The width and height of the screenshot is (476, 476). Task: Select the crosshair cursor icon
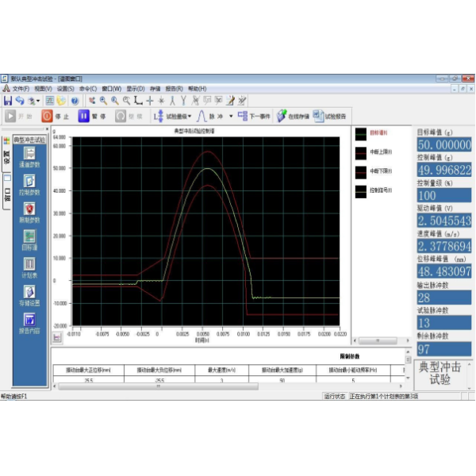[x=150, y=101]
